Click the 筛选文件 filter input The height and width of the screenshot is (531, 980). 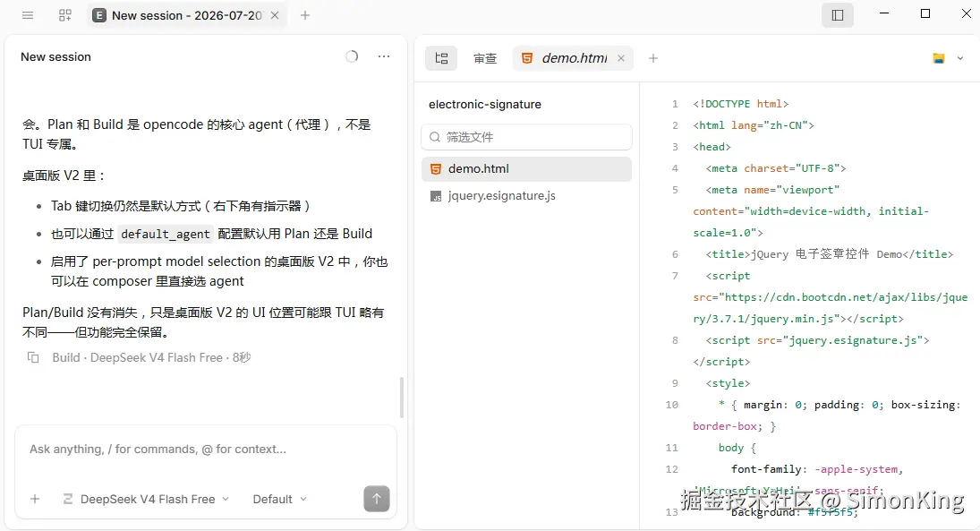(x=527, y=137)
